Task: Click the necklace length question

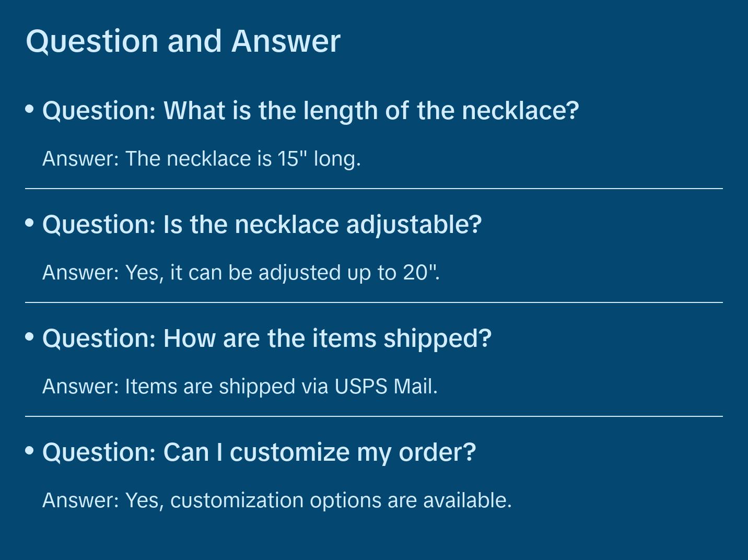Action: 310,111
